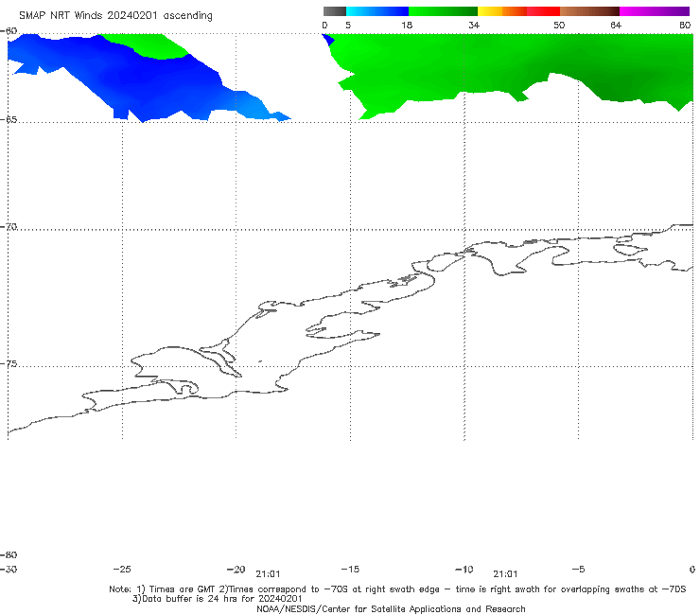
Task: Click the NOAA/NESDIS Center for Satellite Applications credit
Action: click(391, 609)
